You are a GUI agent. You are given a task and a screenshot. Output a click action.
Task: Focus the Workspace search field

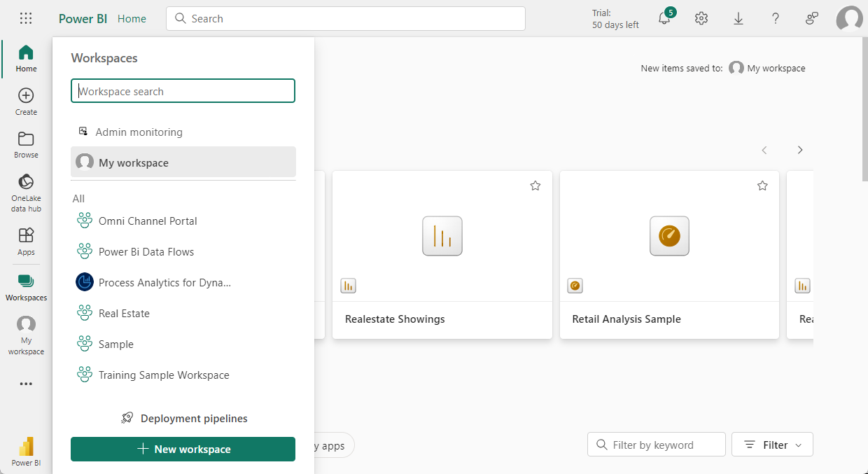click(183, 91)
